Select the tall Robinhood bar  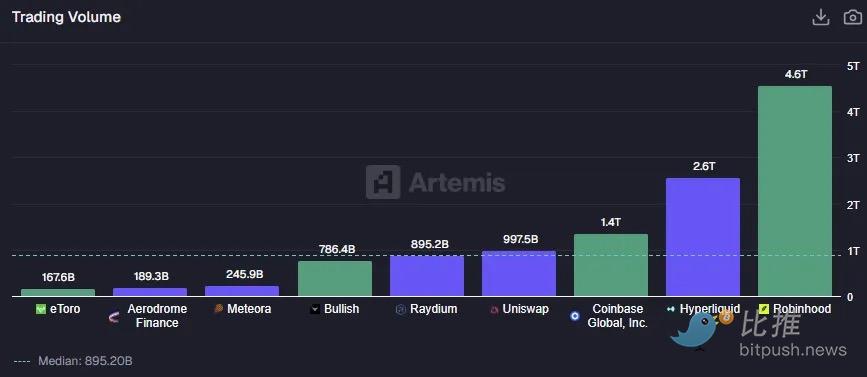[x=795, y=191]
